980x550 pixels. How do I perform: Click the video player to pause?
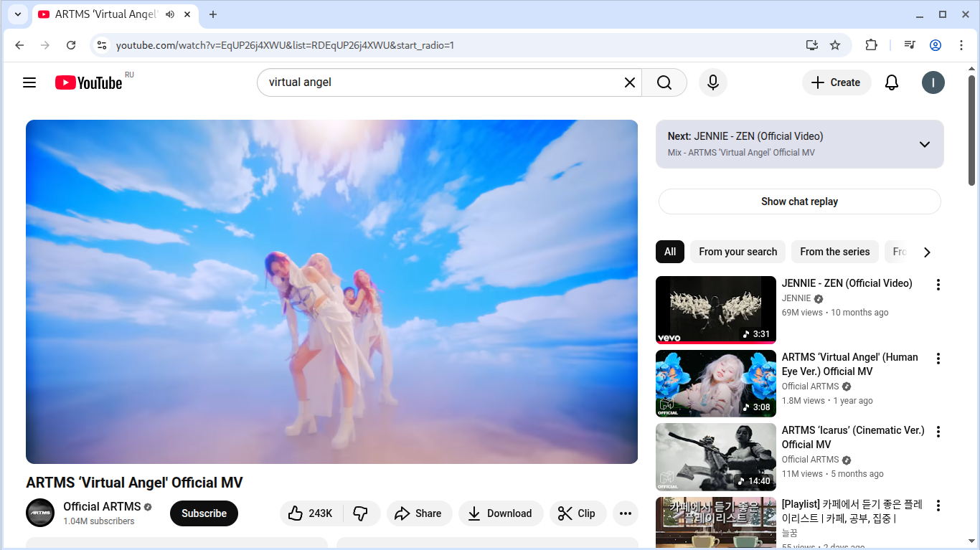point(331,292)
